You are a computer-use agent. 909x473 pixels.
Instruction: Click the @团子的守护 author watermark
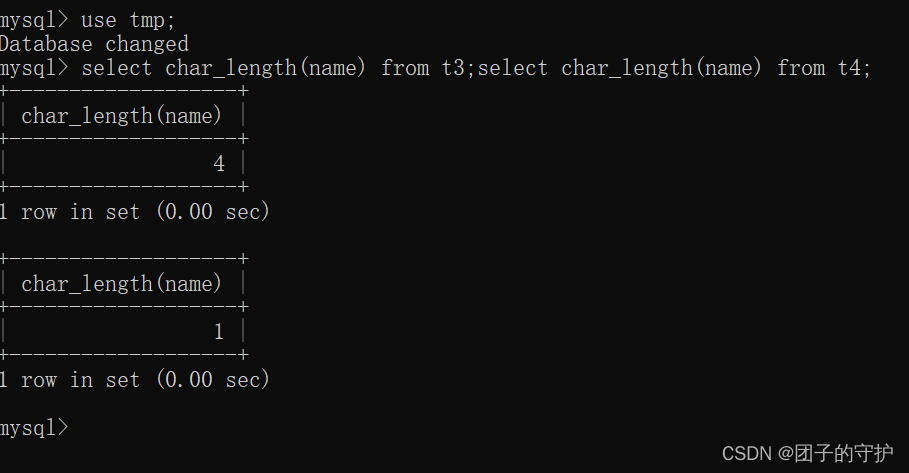[x=835, y=453]
